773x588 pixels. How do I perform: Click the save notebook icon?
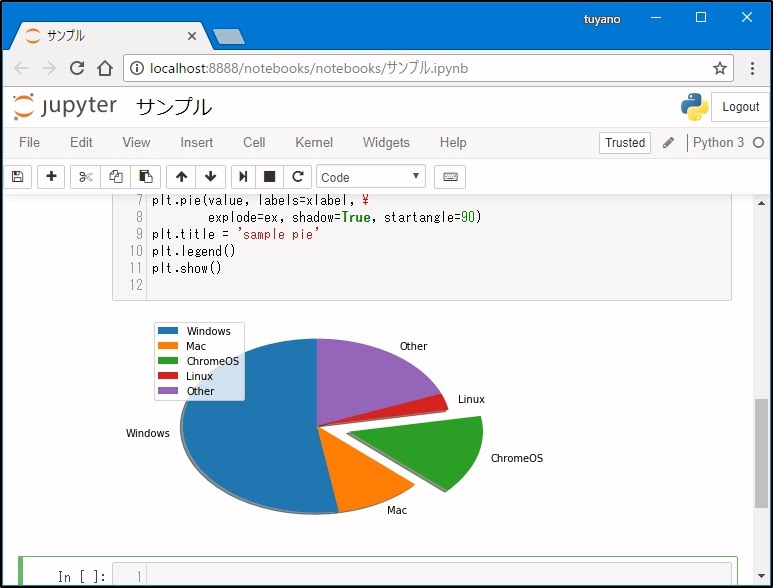(17, 177)
